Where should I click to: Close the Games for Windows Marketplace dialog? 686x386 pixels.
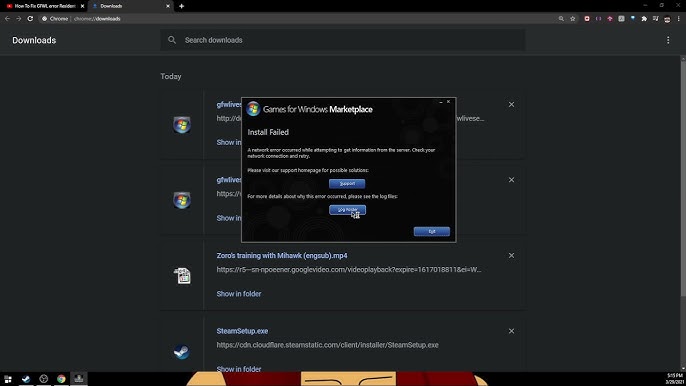[448, 102]
